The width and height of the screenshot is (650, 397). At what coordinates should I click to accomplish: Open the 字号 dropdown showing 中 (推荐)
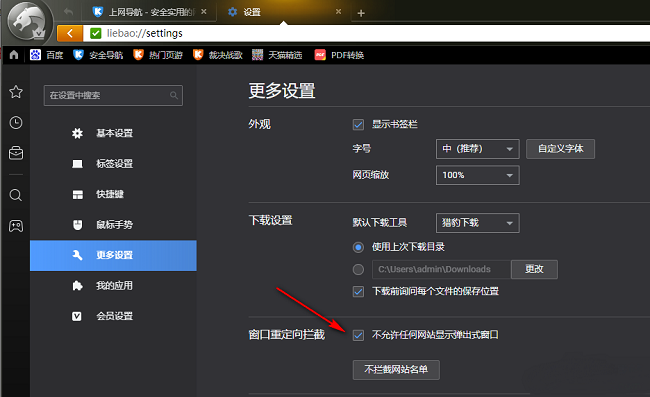click(x=478, y=149)
